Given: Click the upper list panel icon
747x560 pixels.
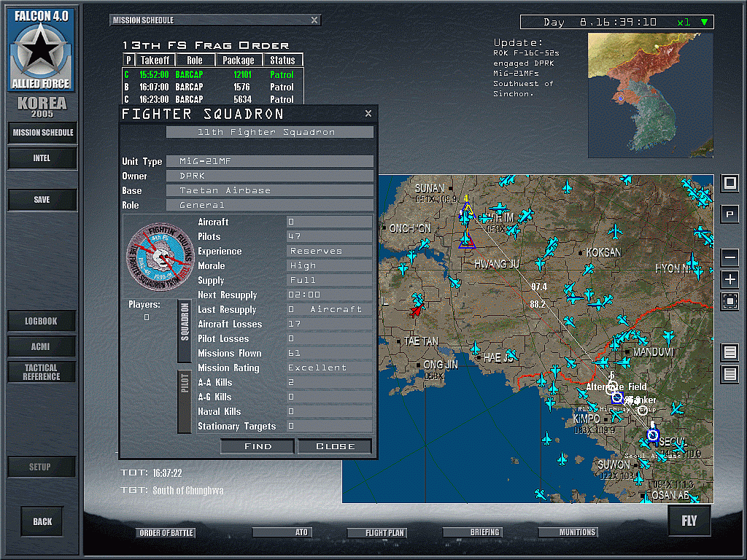Looking at the screenshot, I should click(x=729, y=352).
